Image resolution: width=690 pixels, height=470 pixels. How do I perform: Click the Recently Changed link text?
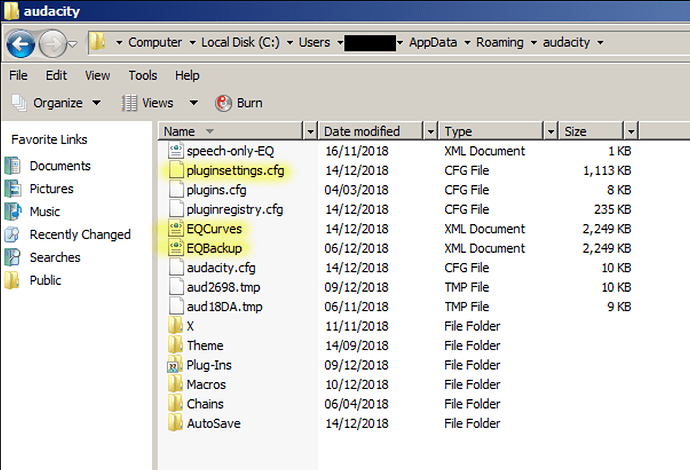(x=80, y=235)
